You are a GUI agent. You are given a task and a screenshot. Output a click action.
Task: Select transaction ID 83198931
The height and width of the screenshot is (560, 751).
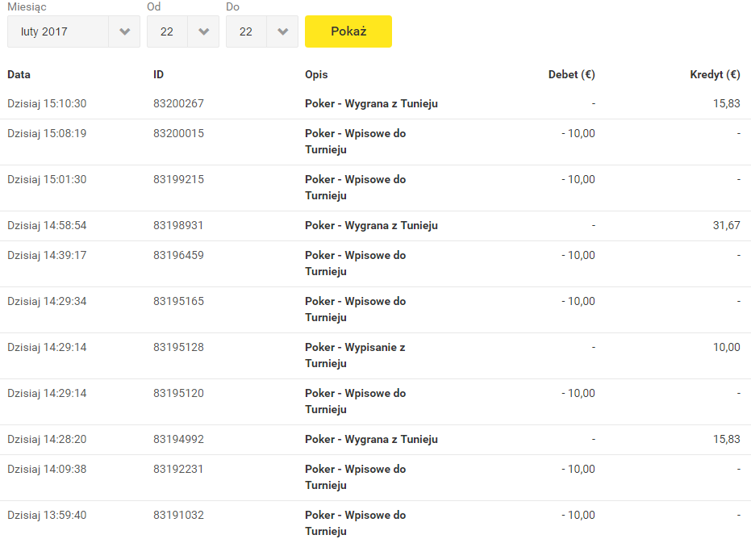pyautogui.click(x=178, y=225)
